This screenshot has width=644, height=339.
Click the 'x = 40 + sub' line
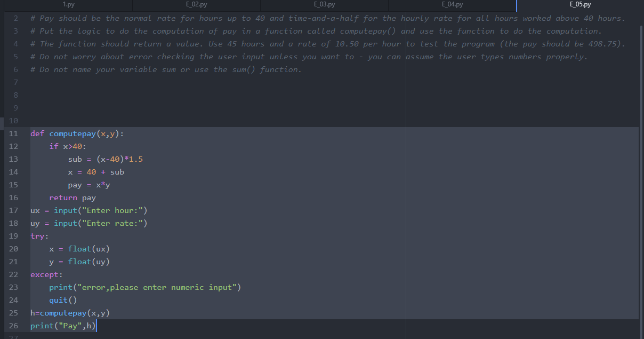(96, 172)
